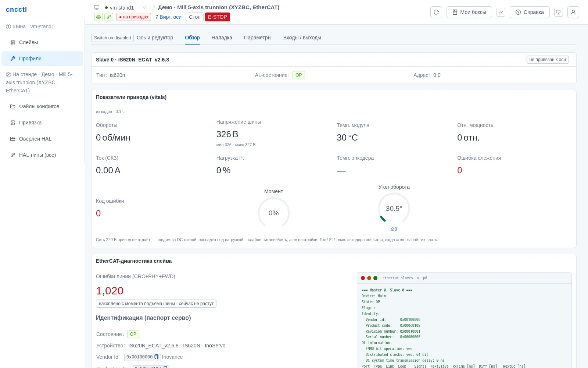
Task: Click the monitor icon button beside Справка
Action: tap(559, 12)
